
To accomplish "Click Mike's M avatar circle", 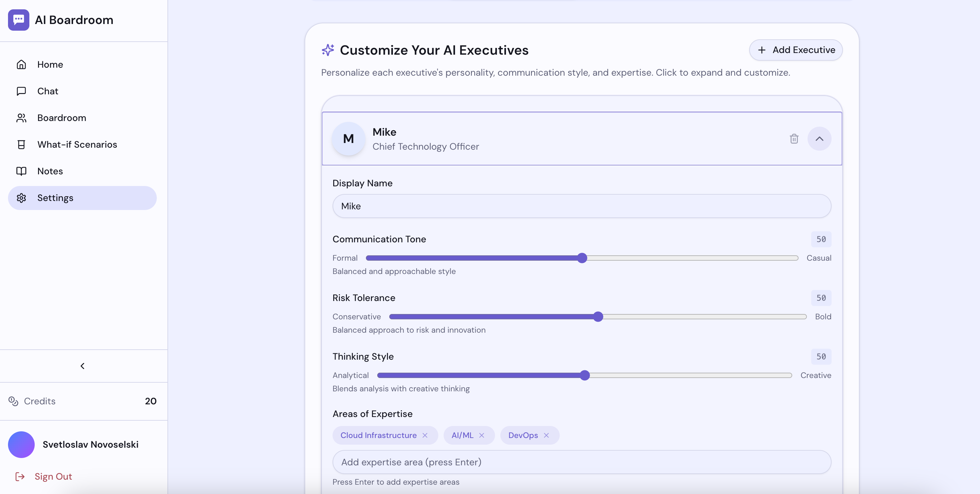I will [348, 139].
